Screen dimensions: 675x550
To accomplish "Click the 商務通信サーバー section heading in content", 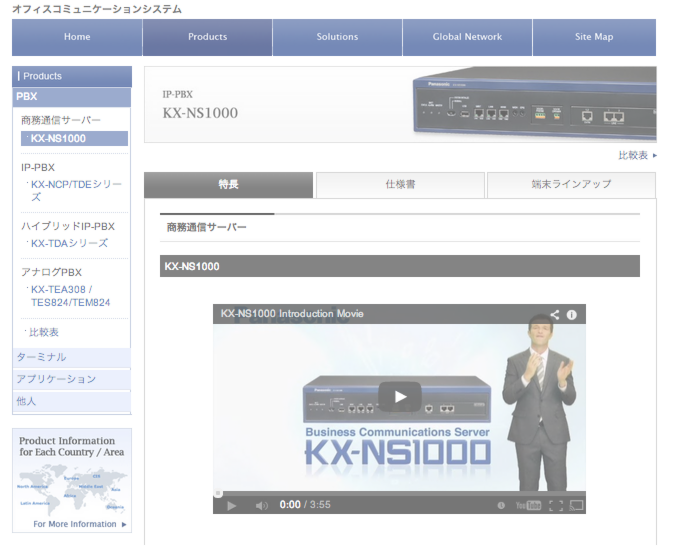I will [x=207, y=227].
